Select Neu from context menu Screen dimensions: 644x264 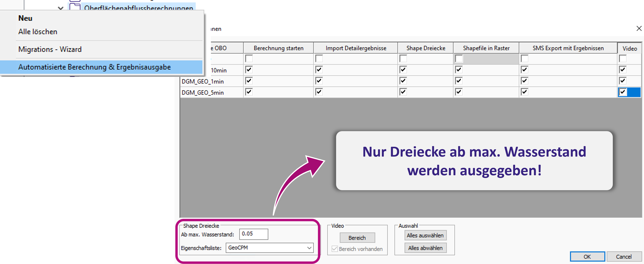[x=25, y=18]
